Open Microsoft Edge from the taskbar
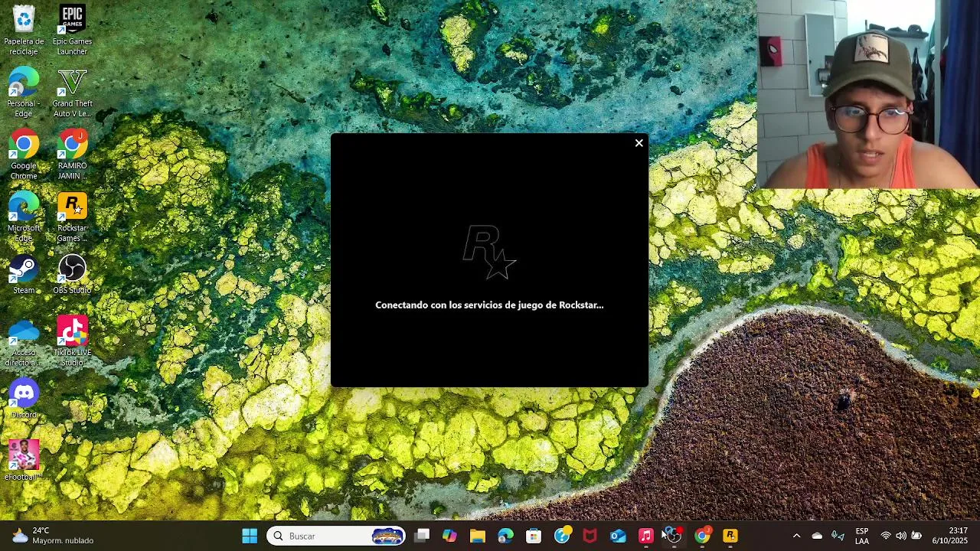Screen dimensions: 980x551 pos(505,536)
